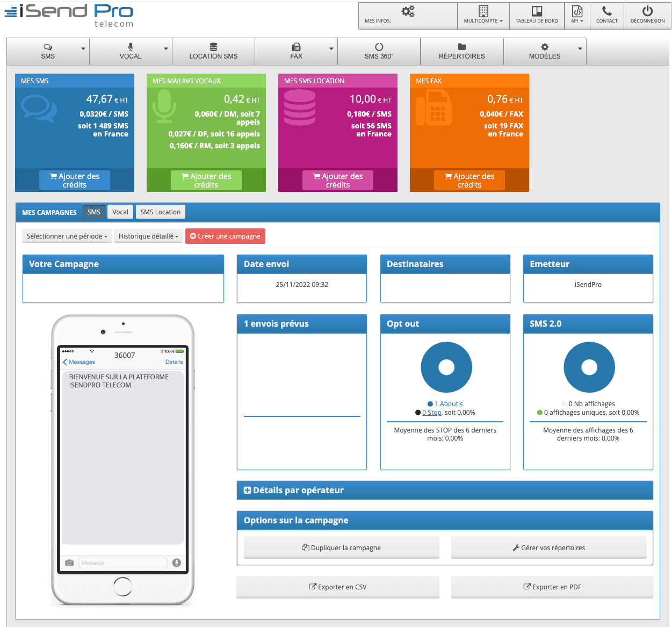
Task: Click the Message input field on phone
Action: 123,563
